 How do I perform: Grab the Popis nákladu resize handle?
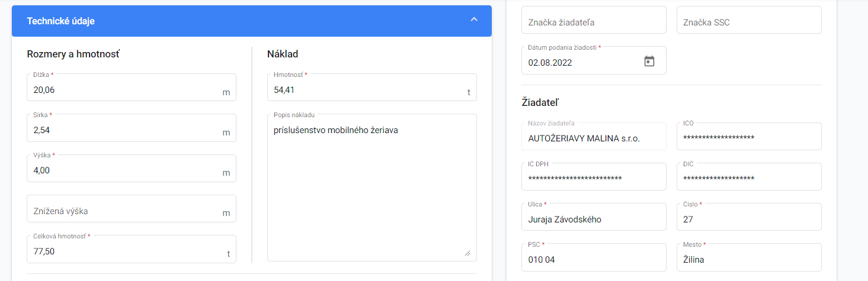tap(467, 253)
